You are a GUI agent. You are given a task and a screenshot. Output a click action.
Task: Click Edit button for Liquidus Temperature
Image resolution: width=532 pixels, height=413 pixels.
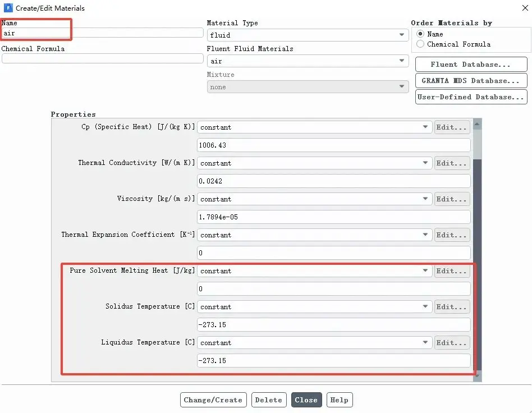[452, 343]
